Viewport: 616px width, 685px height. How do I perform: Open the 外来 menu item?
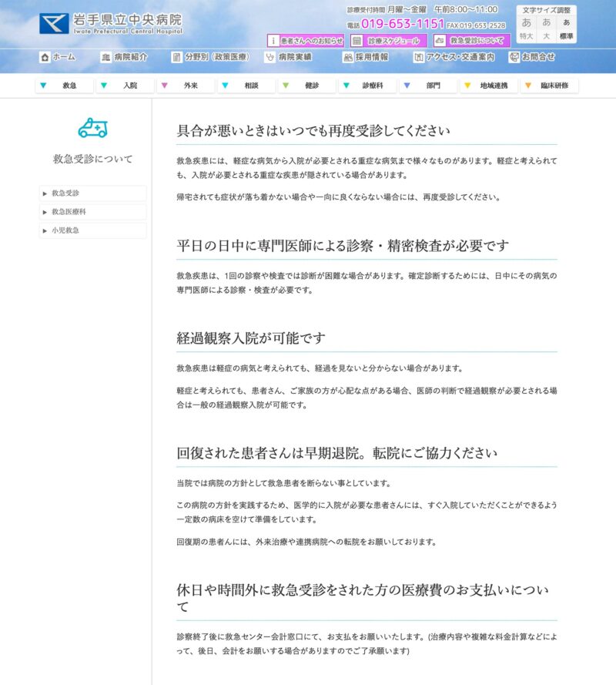[x=186, y=86]
